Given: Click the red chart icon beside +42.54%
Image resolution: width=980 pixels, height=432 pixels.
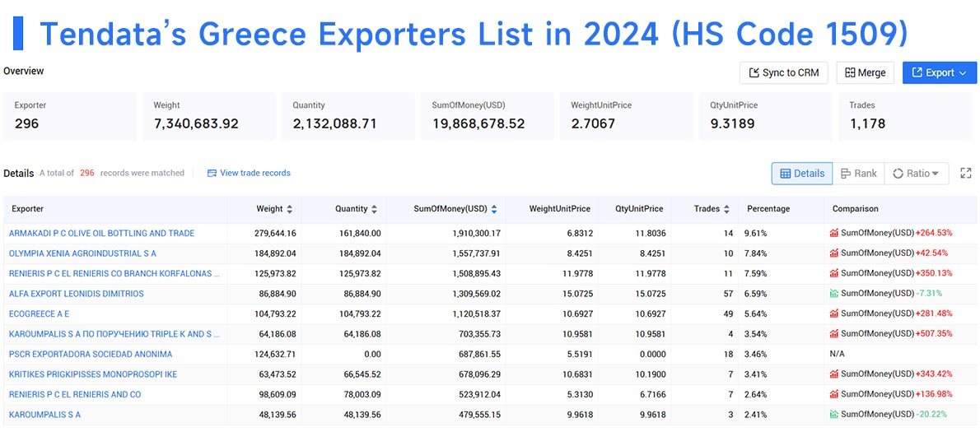Looking at the screenshot, I should coord(834,253).
